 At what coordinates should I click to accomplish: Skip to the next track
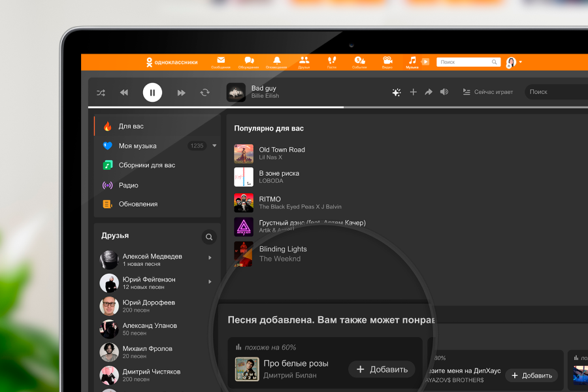click(181, 93)
